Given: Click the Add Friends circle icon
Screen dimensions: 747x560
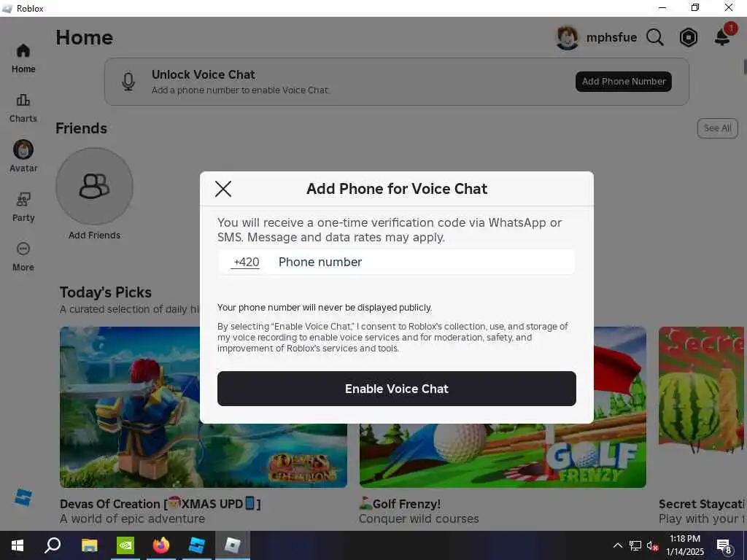Looking at the screenshot, I should [94, 186].
